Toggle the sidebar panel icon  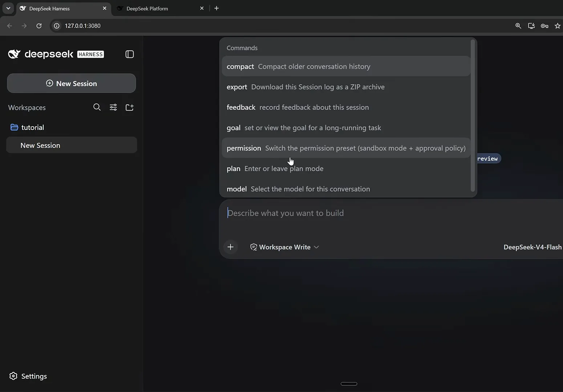130,54
